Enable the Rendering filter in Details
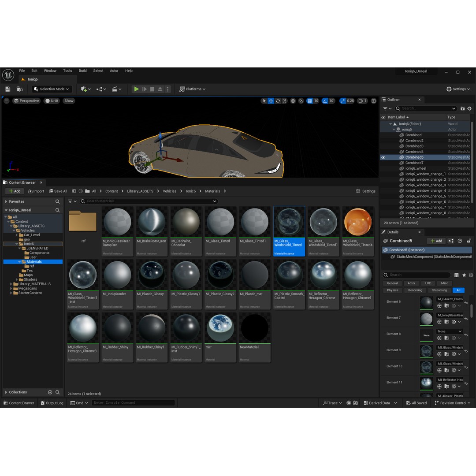Image resolution: width=476 pixels, height=476 pixels. (415, 290)
